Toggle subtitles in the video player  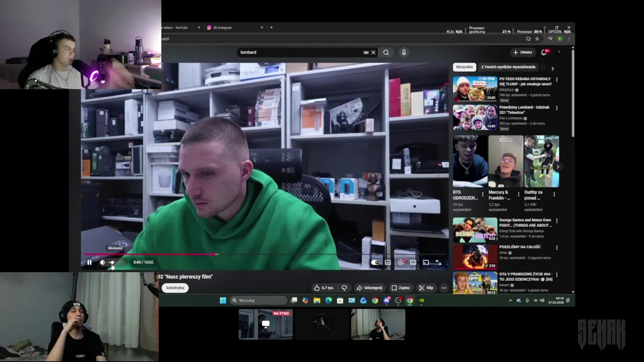pyautogui.click(x=388, y=262)
